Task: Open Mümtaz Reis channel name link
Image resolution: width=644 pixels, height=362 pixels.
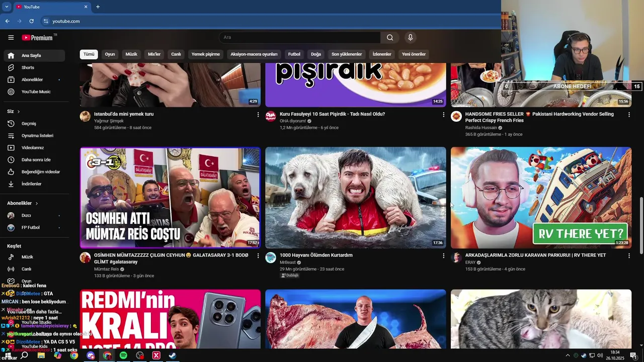Action: point(107,269)
